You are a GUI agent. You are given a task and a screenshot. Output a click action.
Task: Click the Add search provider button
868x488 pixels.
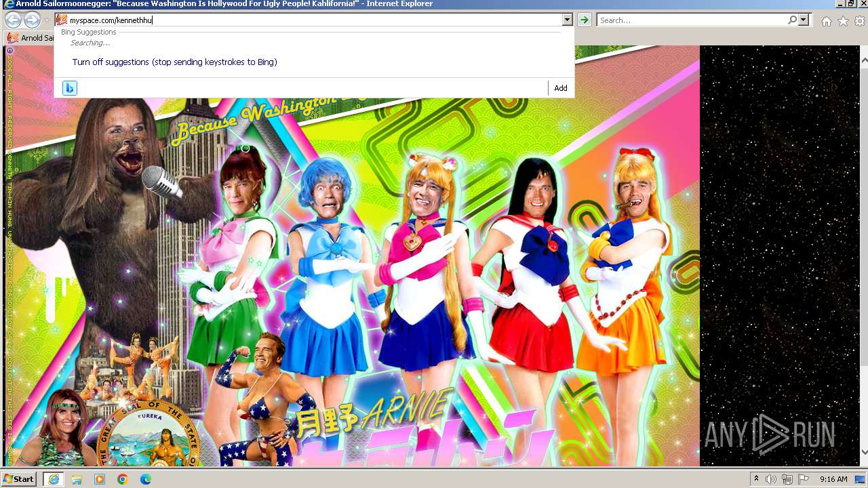560,88
